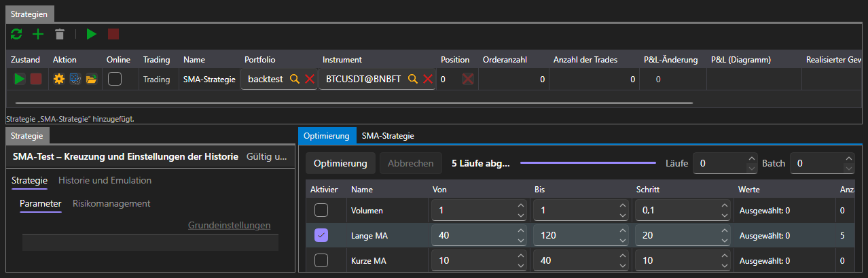The height and width of the screenshot is (278, 868).
Task: Click the Orderanzahl column header
Action: [x=513, y=60]
